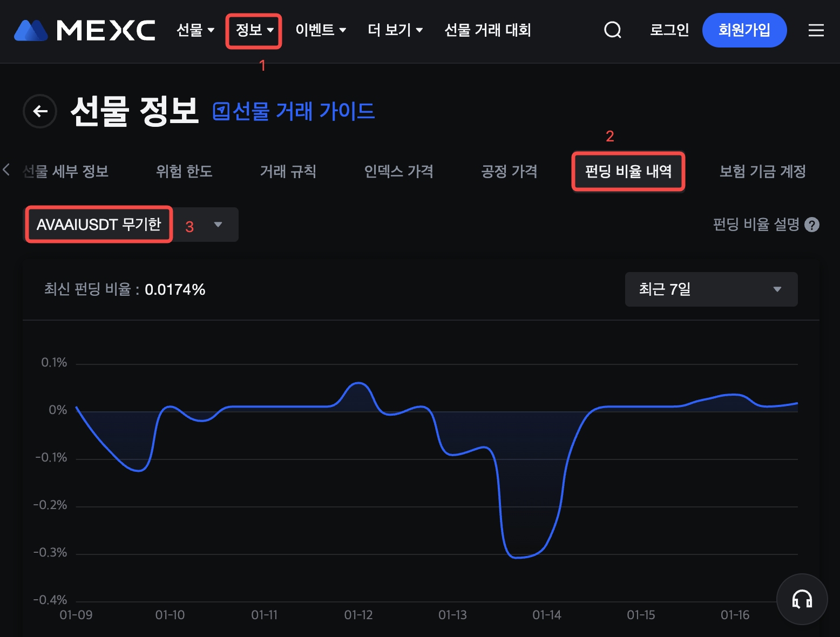Expand the 정보 dropdown menu
Viewport: 840px width, 637px height.
254,30
